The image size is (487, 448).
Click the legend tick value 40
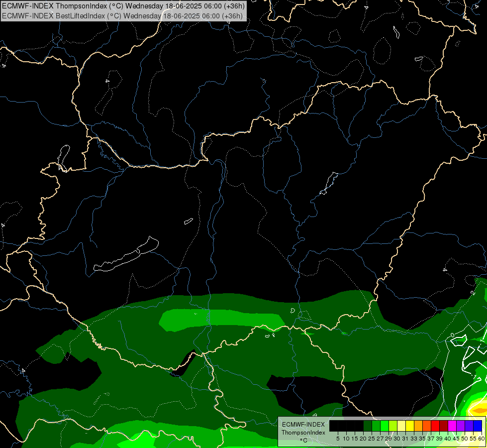448,439
